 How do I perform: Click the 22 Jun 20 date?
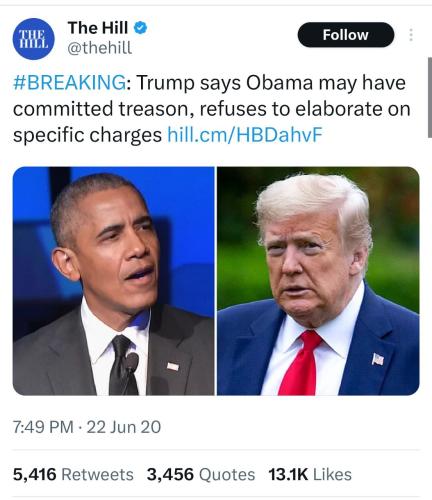[124, 427]
